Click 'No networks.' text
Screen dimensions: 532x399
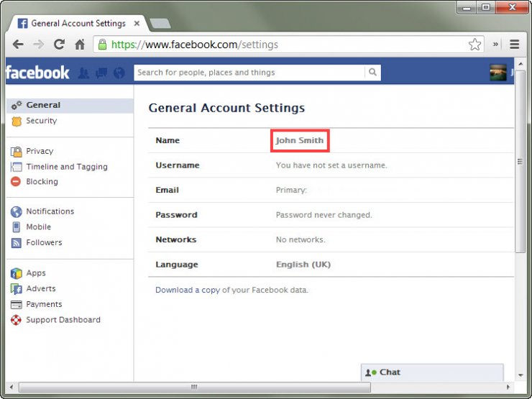[x=301, y=239]
